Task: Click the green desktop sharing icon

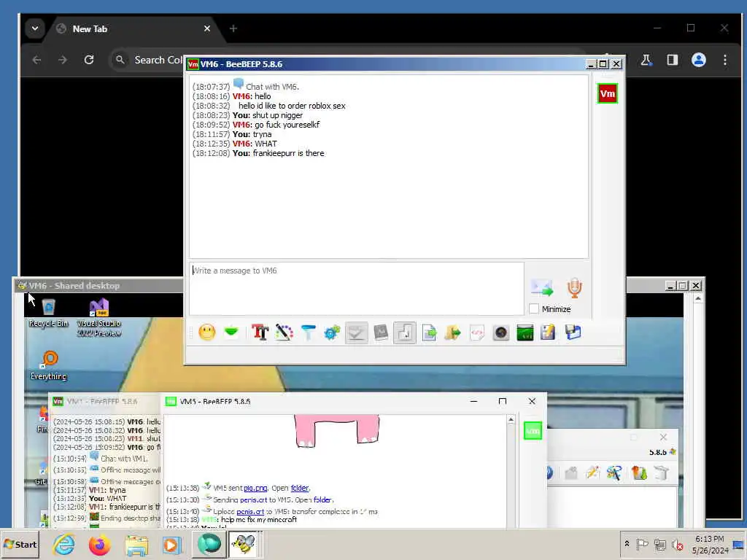Action: tap(525, 332)
